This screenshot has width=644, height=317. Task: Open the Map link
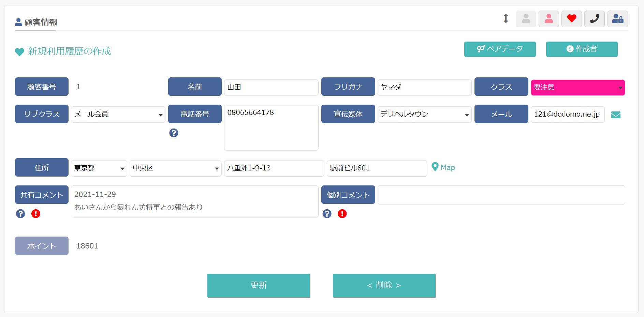pyautogui.click(x=443, y=167)
